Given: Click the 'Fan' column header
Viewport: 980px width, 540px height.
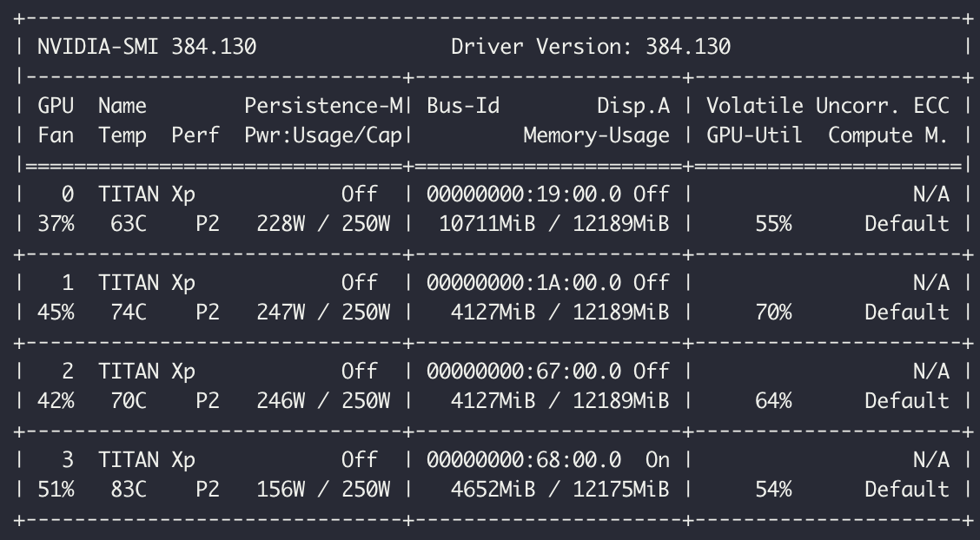Looking at the screenshot, I should pyautogui.click(x=56, y=135).
